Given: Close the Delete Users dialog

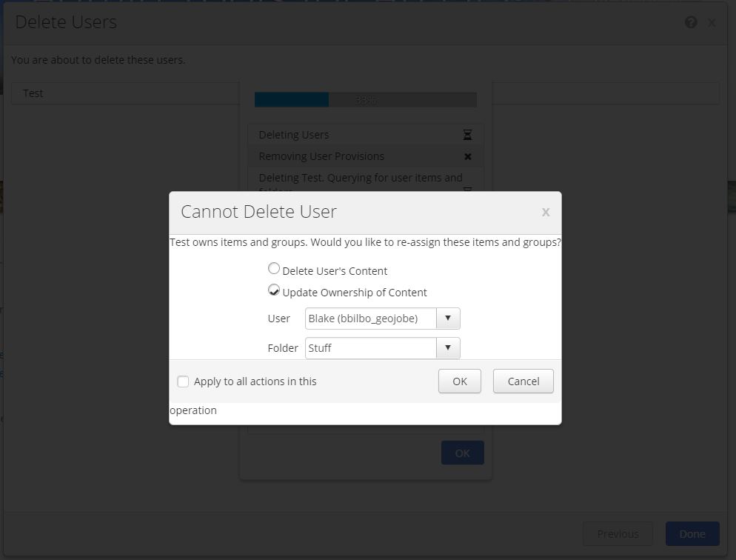Looking at the screenshot, I should pos(712,23).
